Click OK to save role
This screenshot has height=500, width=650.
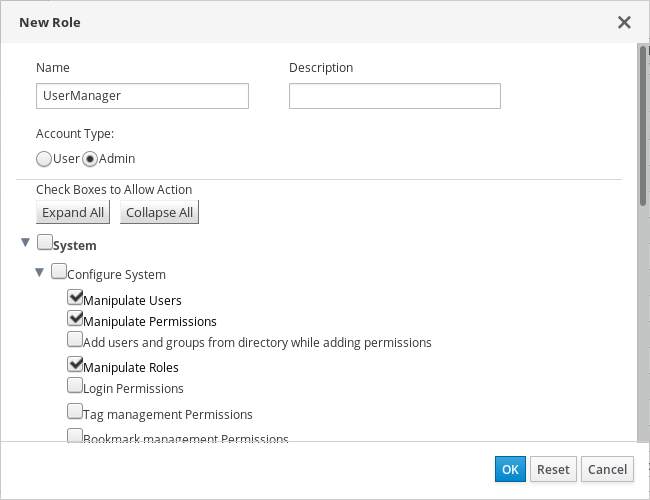510,469
